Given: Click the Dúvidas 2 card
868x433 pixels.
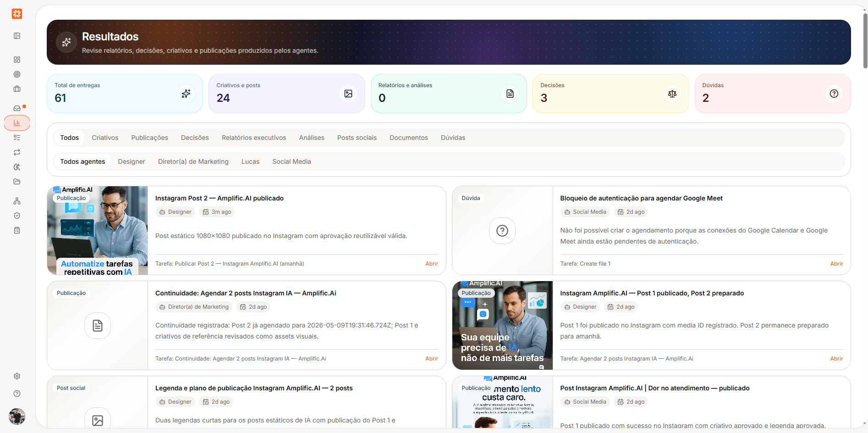Looking at the screenshot, I should (x=773, y=94).
